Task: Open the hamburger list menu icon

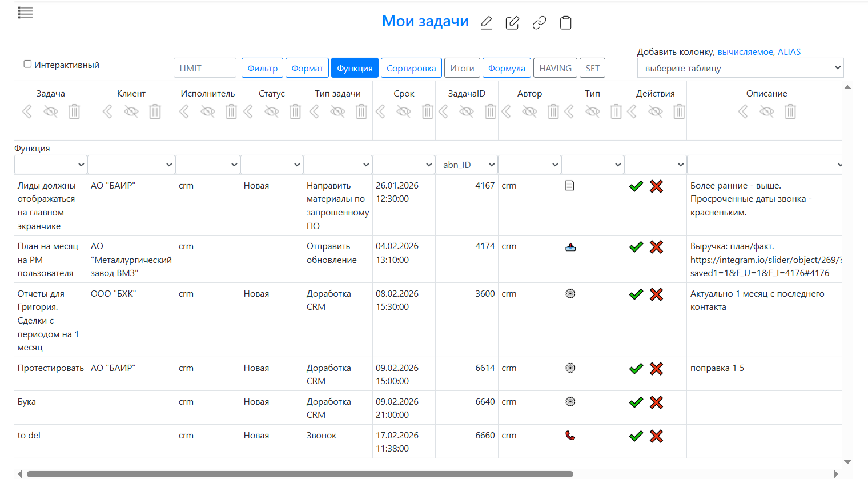Action: pyautogui.click(x=26, y=13)
